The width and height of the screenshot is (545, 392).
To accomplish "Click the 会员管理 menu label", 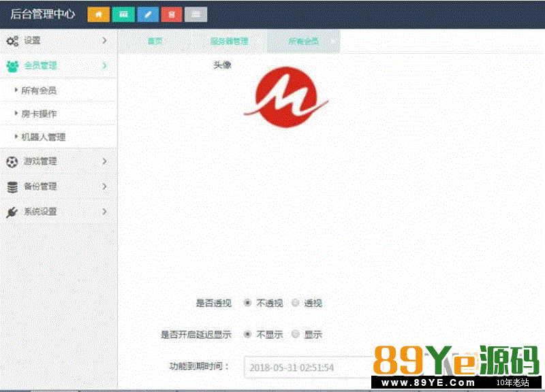I will (x=40, y=65).
